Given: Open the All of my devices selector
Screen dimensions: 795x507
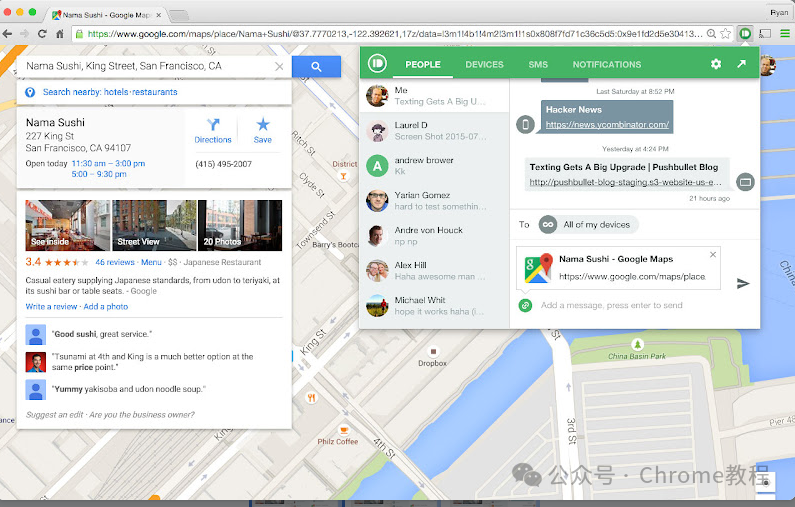Looking at the screenshot, I should (x=588, y=225).
